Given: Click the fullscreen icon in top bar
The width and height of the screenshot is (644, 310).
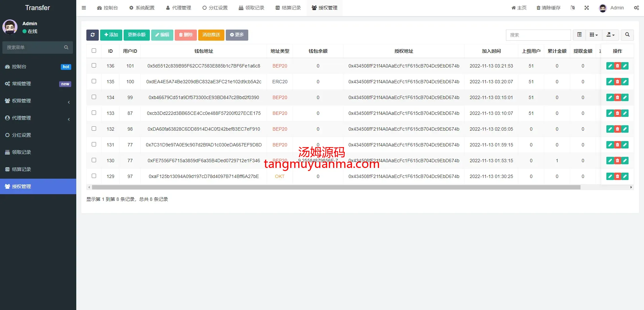Looking at the screenshot, I should pos(587,8).
